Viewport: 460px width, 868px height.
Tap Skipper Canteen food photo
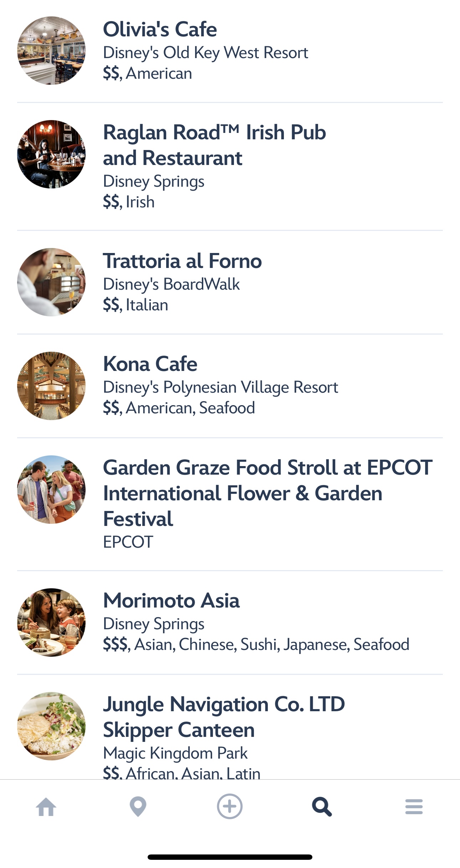pos(51,725)
